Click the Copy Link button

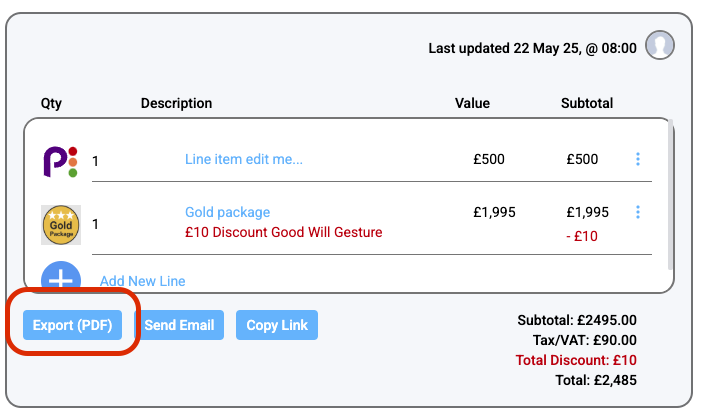277,325
